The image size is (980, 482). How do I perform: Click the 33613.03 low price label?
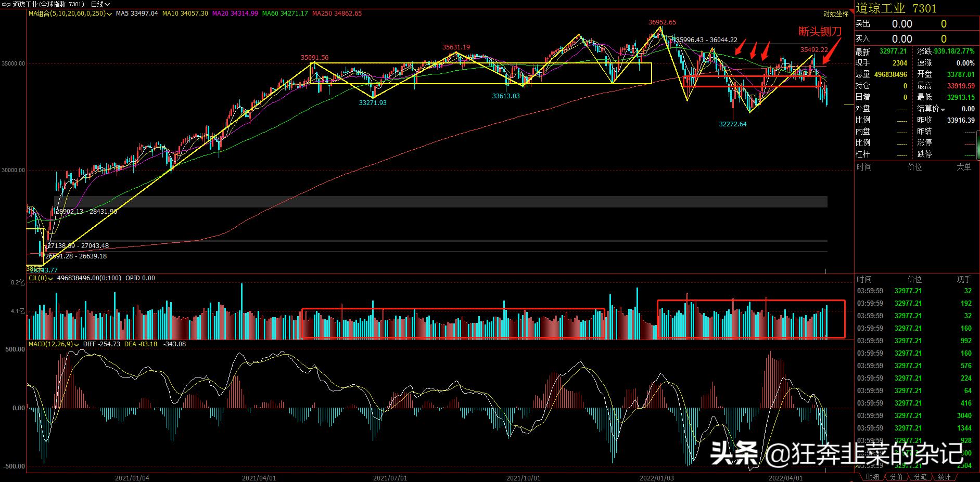click(506, 96)
